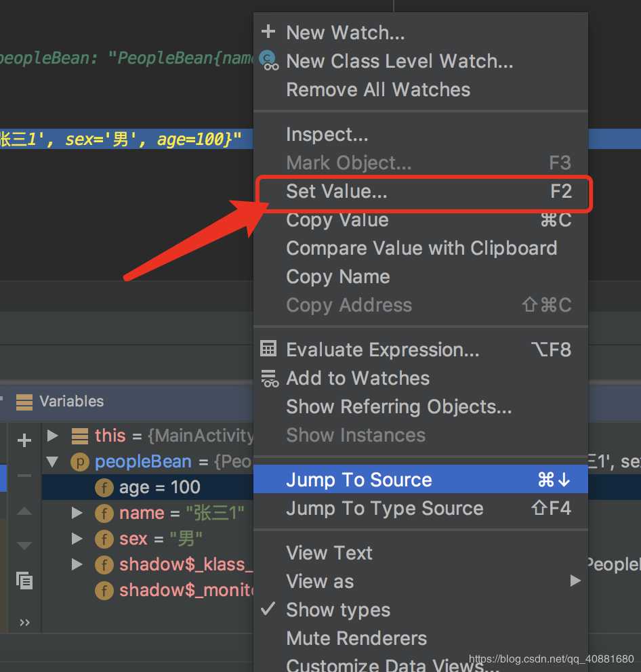
Task: Click the field icon next to age
Action: click(104, 488)
